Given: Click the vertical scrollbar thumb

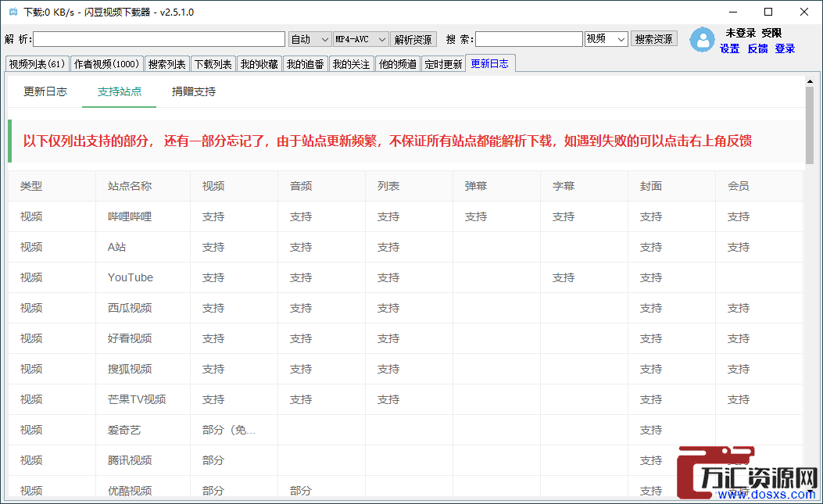Looking at the screenshot, I should tap(810, 126).
